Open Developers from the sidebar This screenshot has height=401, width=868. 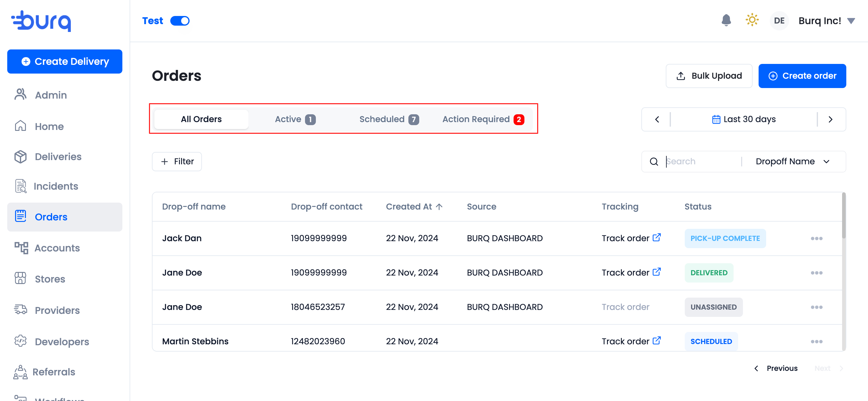[x=62, y=341]
